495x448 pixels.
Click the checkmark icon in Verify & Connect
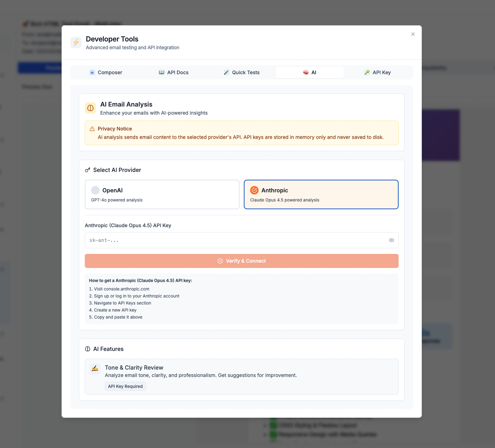[x=220, y=261]
